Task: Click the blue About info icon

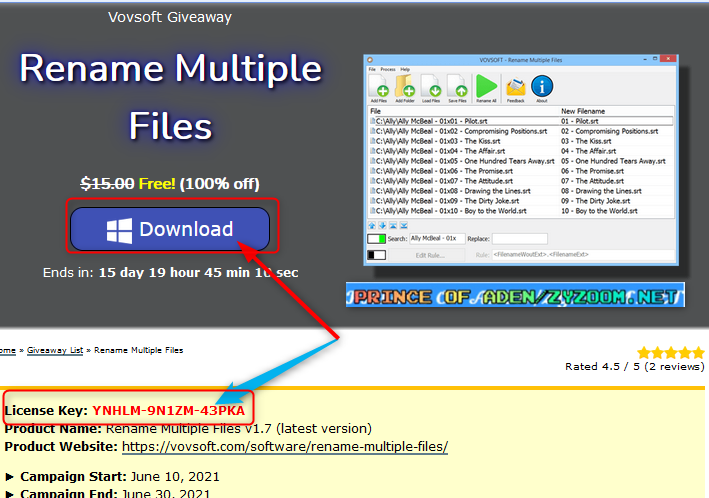Action: click(542, 88)
